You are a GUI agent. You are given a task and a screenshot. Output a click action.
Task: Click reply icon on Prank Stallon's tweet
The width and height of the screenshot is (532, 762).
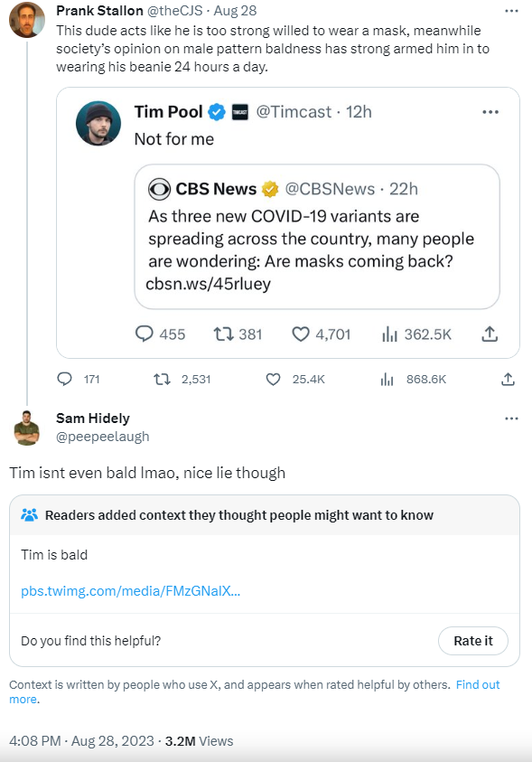[x=64, y=379]
